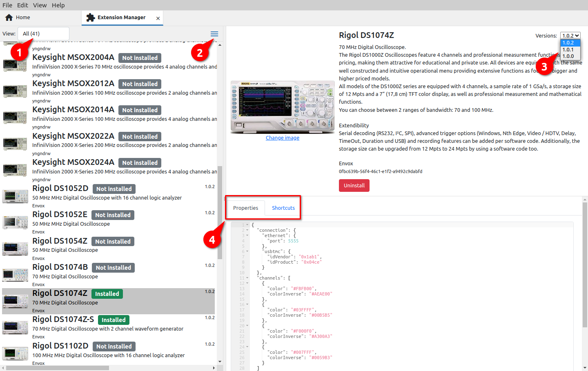Switch to the Properties tab
This screenshot has height=371, width=588.
245,208
